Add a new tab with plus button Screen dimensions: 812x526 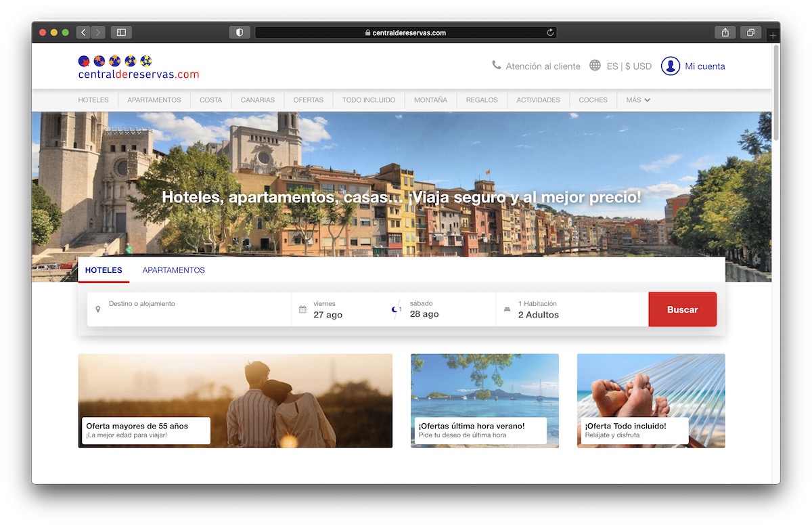coord(773,35)
